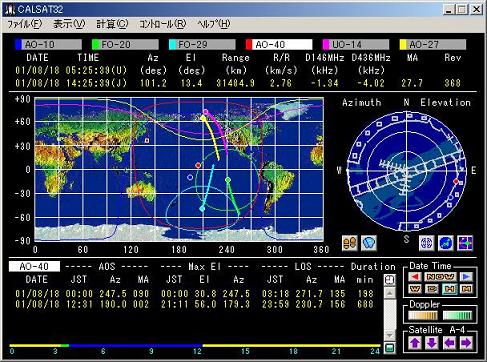Click the green icon below the scrollbar

pyautogui.click(x=389, y=348)
